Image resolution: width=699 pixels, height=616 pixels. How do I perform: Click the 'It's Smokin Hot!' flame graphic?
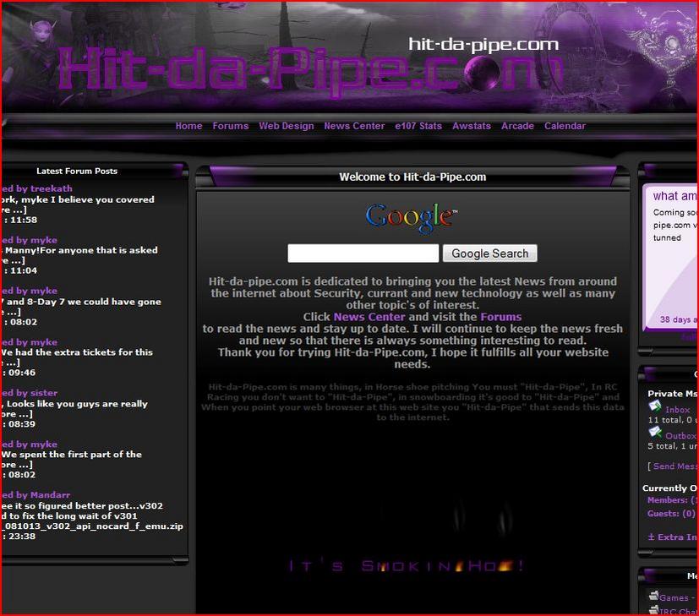407,565
